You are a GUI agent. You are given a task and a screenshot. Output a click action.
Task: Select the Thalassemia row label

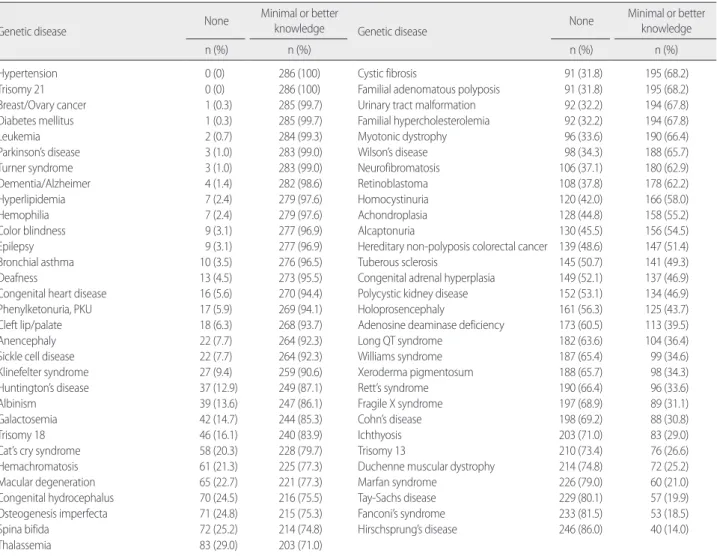tap(26, 545)
